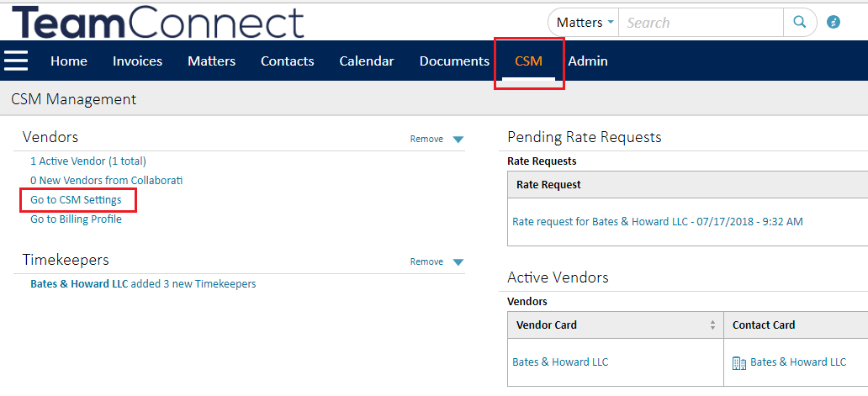
Task: Click the Vendors panel heading
Action: pos(50,136)
